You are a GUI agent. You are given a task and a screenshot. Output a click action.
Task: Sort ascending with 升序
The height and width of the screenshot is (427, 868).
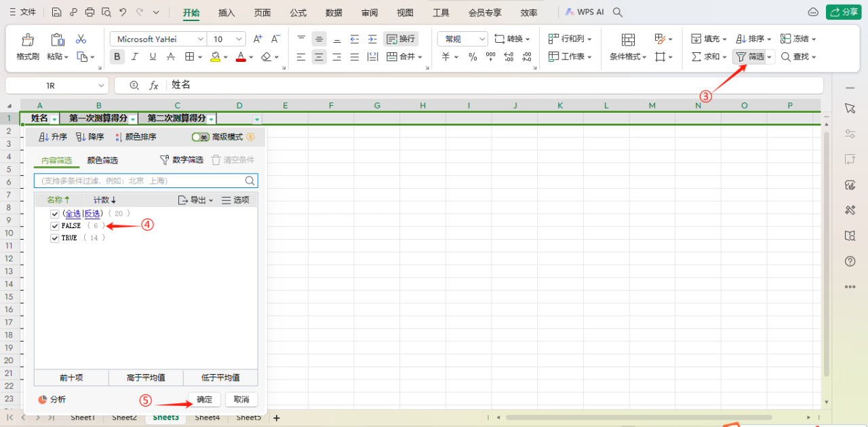(53, 137)
